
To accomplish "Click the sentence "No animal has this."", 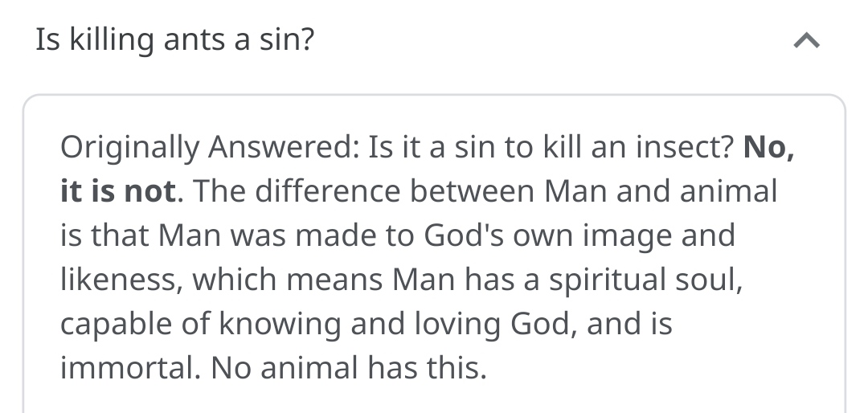I will [349, 367].
